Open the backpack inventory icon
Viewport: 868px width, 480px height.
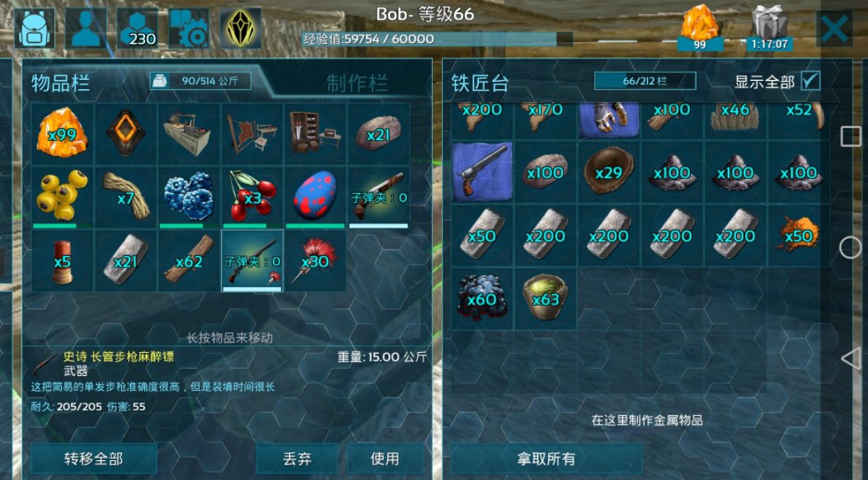(x=35, y=28)
